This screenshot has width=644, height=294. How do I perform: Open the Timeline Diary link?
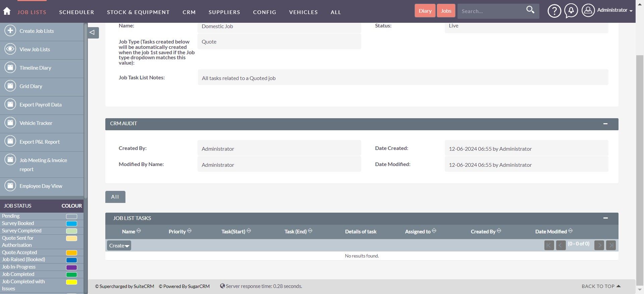[35, 68]
